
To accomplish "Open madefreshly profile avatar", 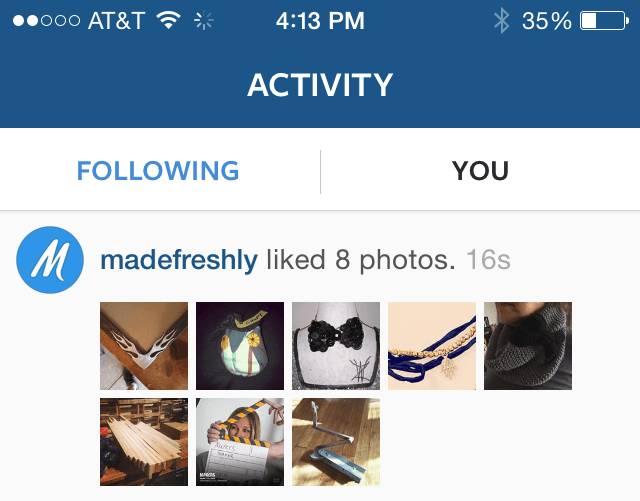I will click(x=50, y=260).
